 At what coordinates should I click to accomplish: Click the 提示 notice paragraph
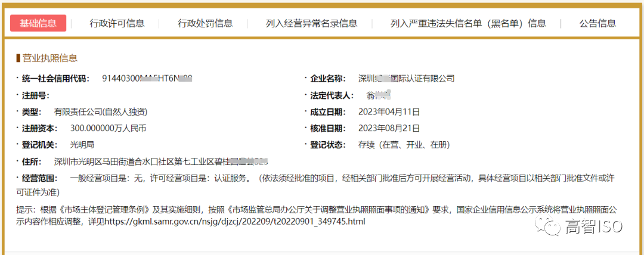[x=316, y=216]
